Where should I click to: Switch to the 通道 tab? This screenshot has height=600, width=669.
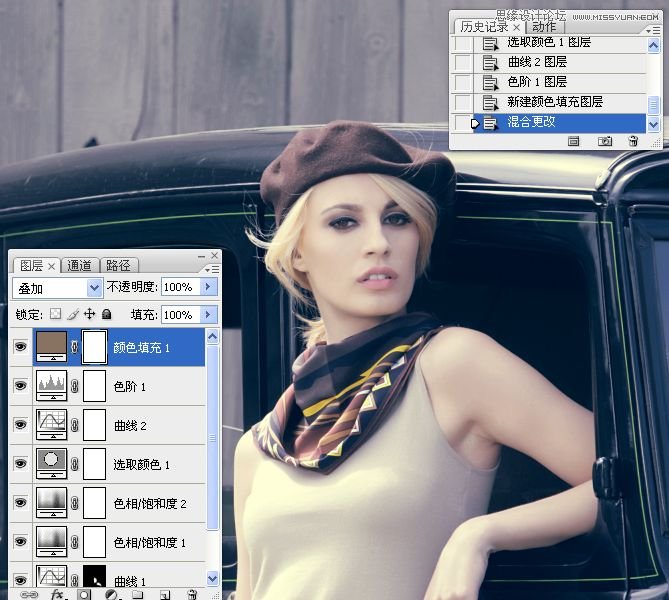click(x=79, y=265)
